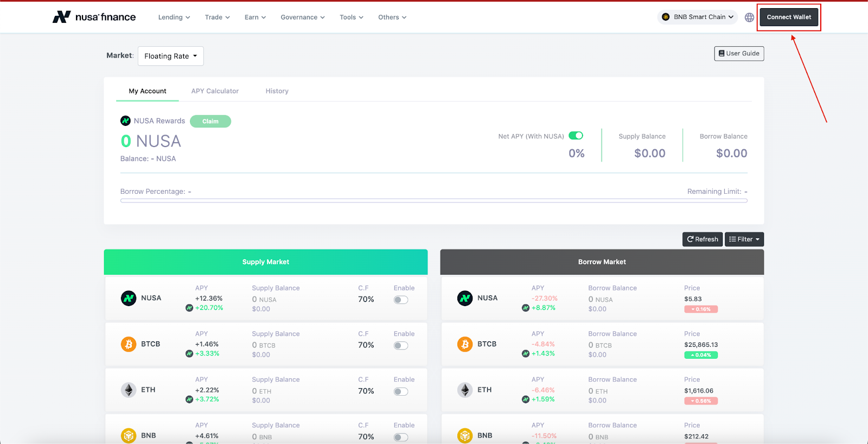Click the $212.42 BNB price

click(696, 436)
